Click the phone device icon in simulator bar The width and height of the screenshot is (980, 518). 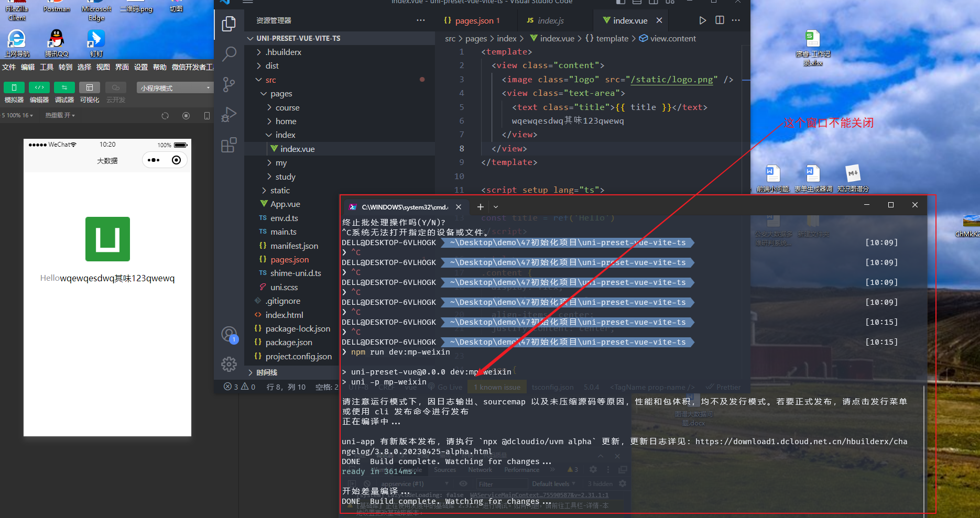[x=206, y=116]
